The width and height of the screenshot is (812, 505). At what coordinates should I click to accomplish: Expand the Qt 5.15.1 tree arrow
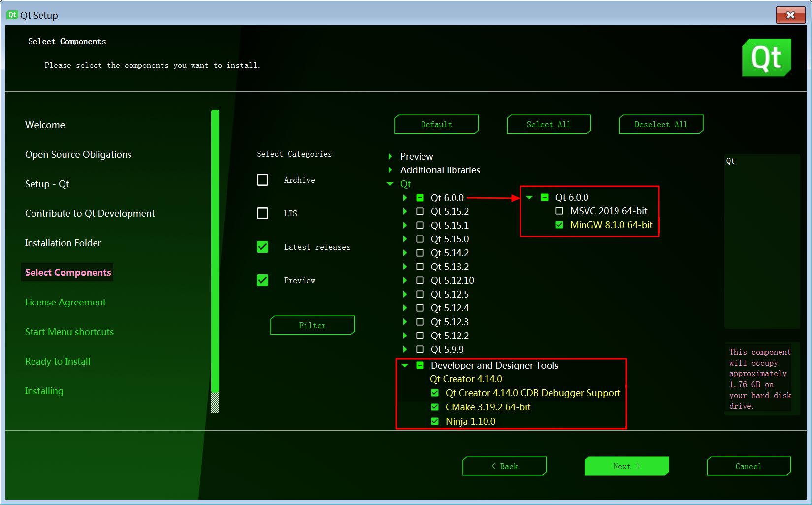pos(405,225)
